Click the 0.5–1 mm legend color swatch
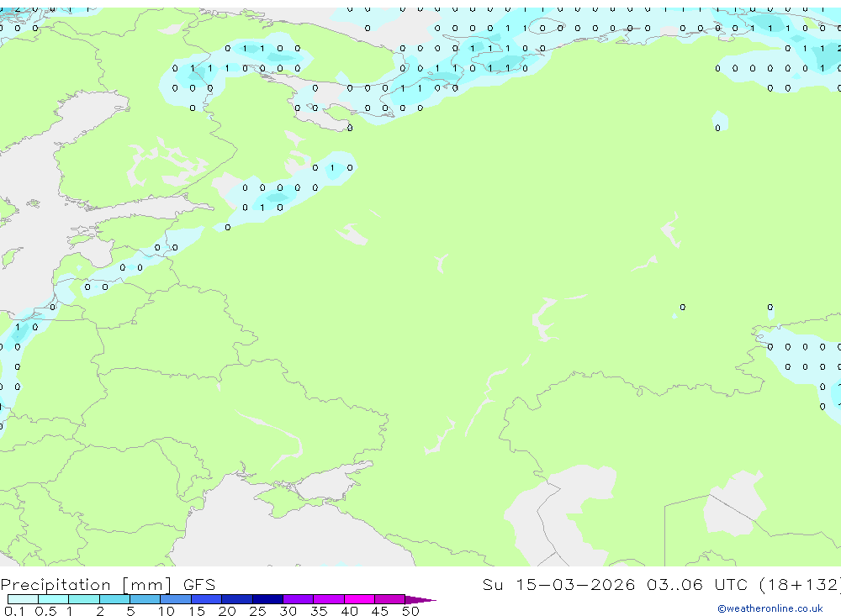 [x=54, y=599]
